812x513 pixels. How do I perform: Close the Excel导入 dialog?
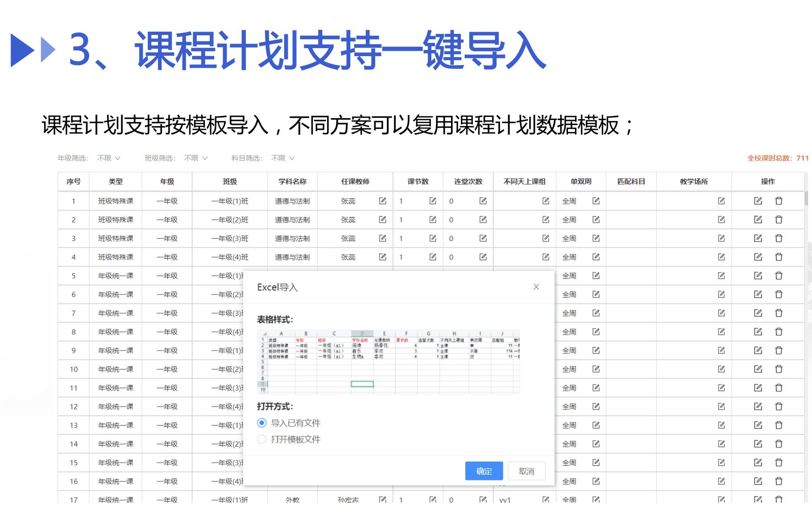pyautogui.click(x=536, y=287)
